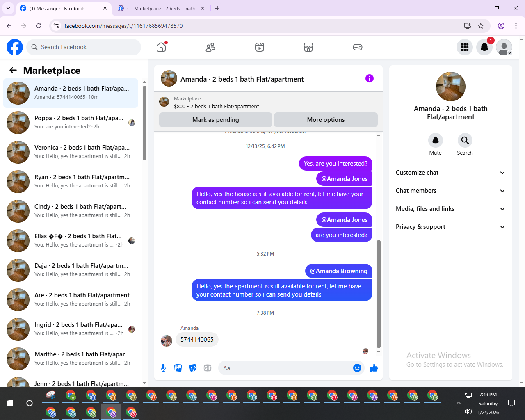Focus the Search Facebook field
This screenshot has height=420, width=525.
(x=84, y=47)
